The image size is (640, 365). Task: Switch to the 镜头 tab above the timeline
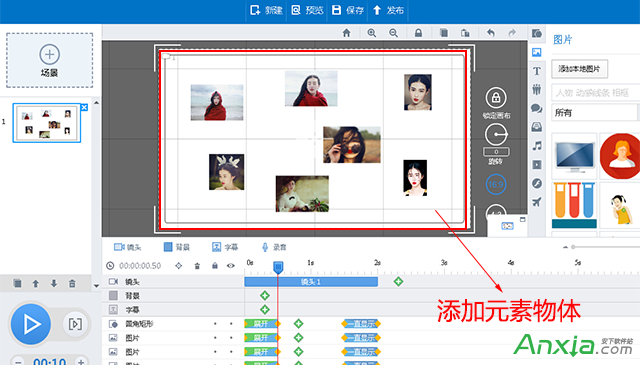127,247
